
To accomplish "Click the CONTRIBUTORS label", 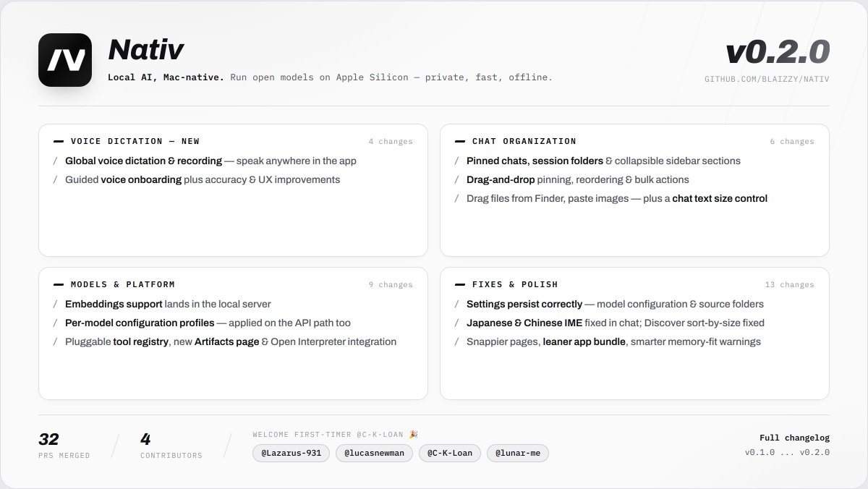I will (x=171, y=456).
